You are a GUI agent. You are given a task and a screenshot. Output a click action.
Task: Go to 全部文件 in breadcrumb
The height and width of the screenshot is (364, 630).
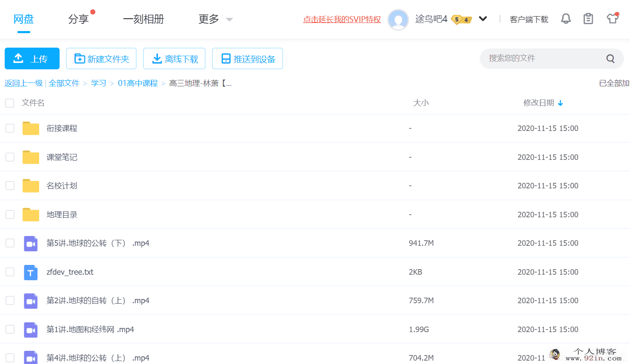tap(64, 83)
